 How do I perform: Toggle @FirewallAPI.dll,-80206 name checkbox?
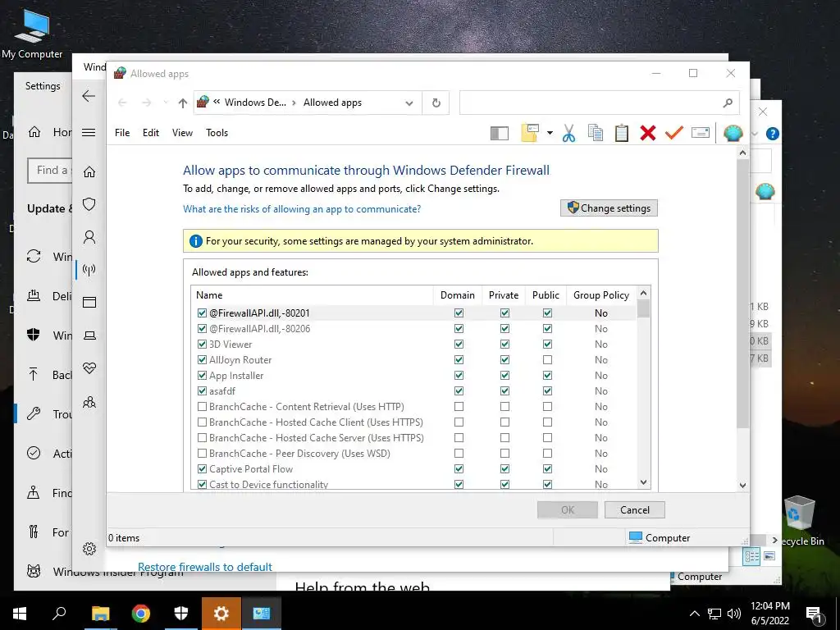[x=202, y=328]
